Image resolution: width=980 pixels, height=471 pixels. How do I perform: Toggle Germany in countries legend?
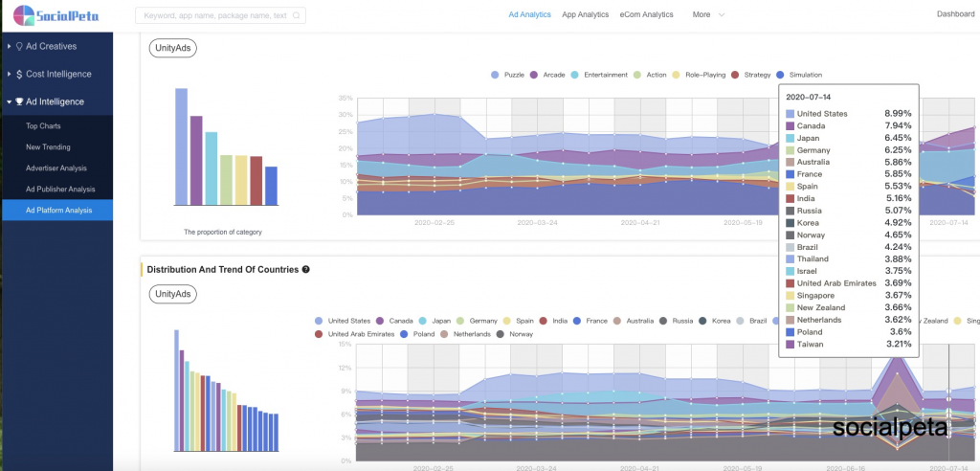click(477, 321)
